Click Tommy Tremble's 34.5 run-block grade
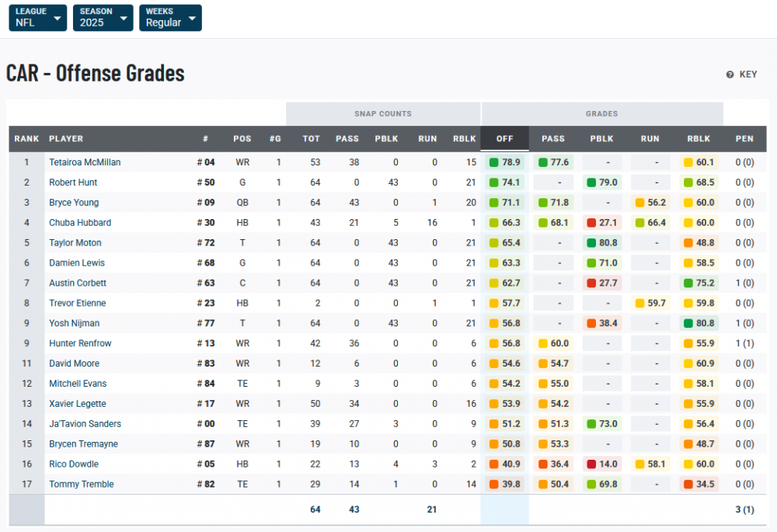 click(x=699, y=484)
